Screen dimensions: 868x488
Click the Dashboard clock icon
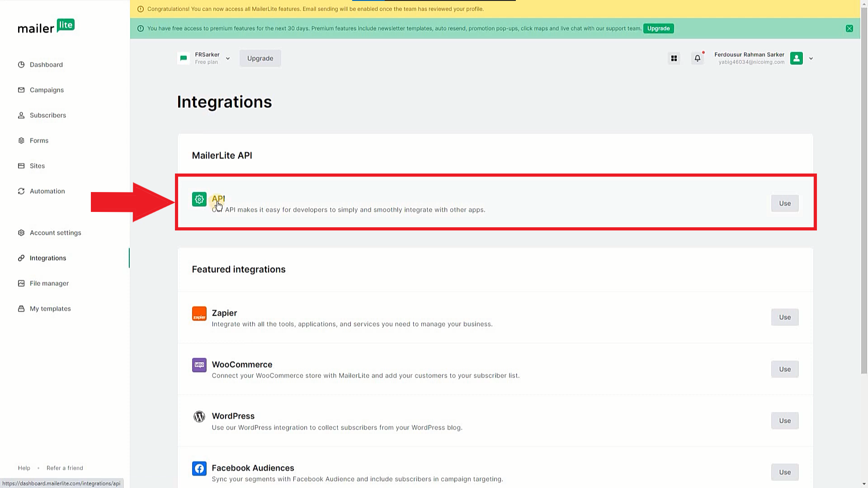coord(21,65)
